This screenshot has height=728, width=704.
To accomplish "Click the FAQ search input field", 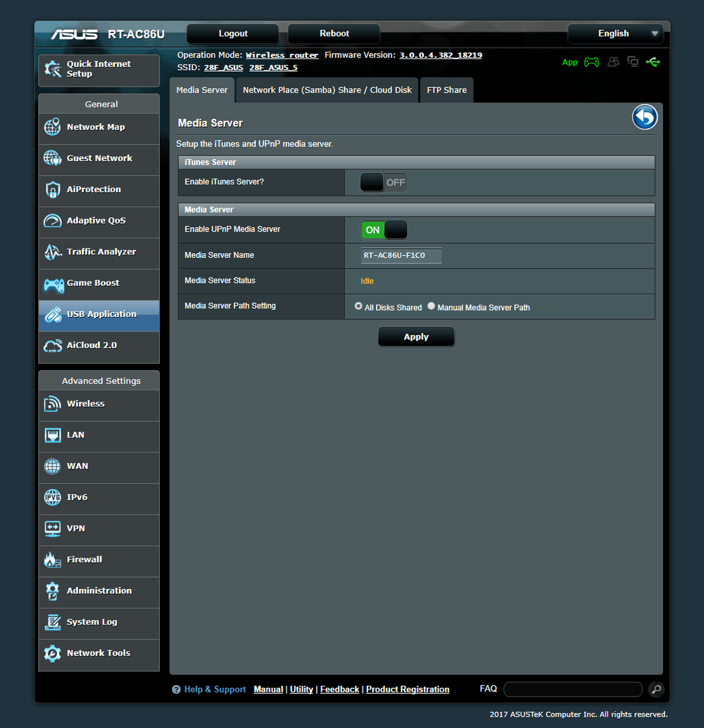I will (573, 690).
